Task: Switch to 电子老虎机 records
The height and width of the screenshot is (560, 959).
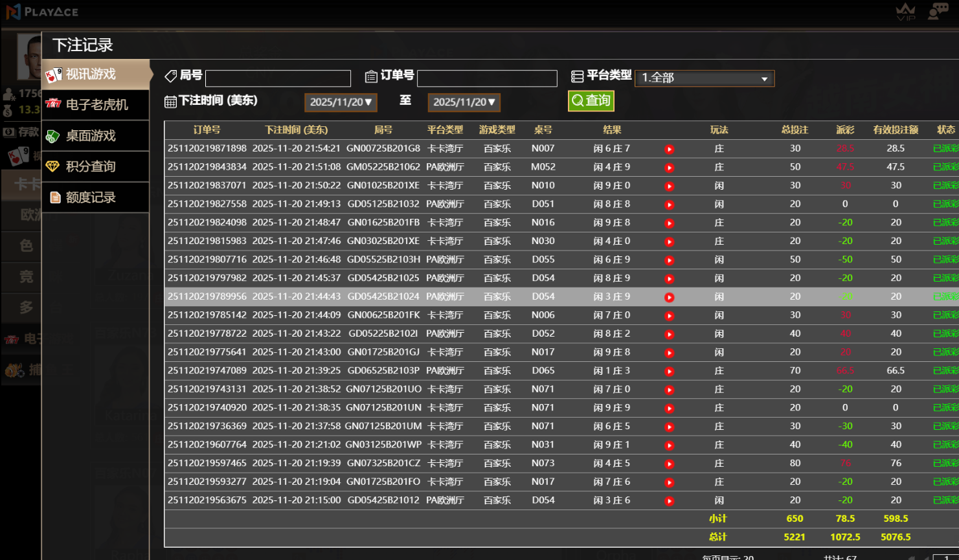Action: [96, 105]
